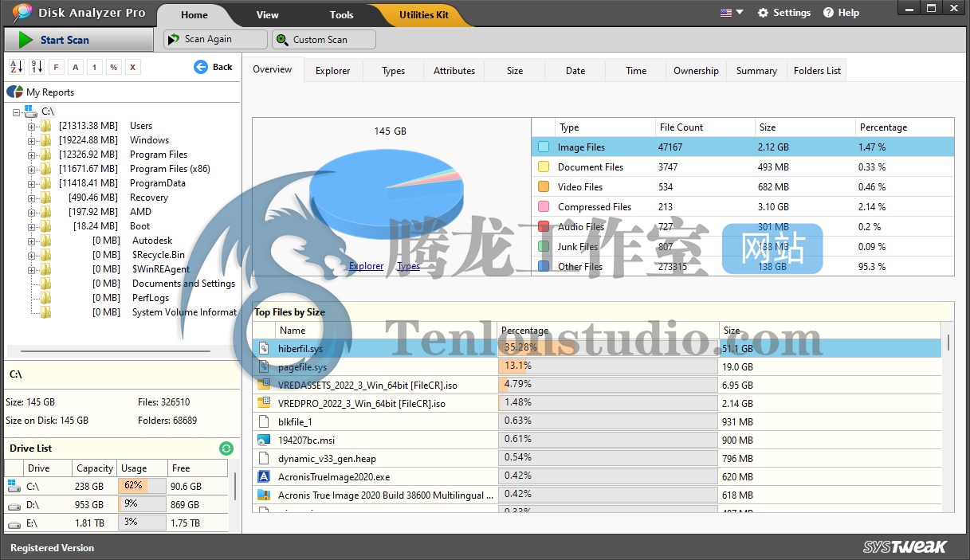Screen dimensions: 970x560
Task: Follow the Types link under pie chart
Action: click(x=408, y=266)
